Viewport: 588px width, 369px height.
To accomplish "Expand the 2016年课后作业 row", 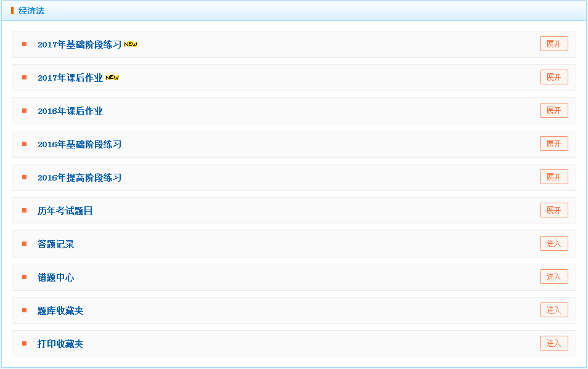I will 553,111.
